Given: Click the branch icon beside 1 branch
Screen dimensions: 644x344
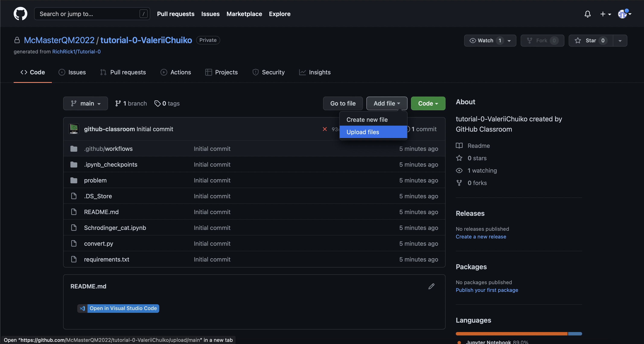Looking at the screenshot, I should [118, 103].
